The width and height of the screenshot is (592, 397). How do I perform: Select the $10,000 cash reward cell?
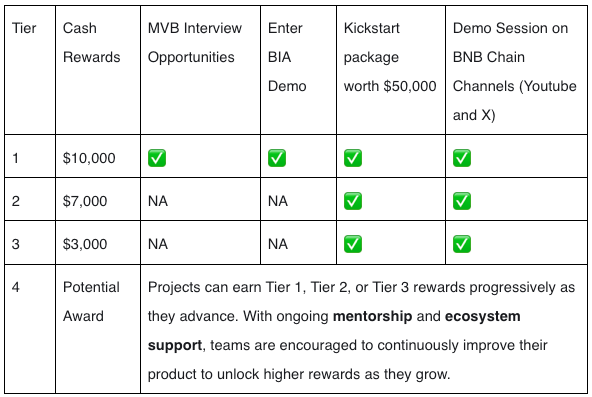click(x=98, y=156)
